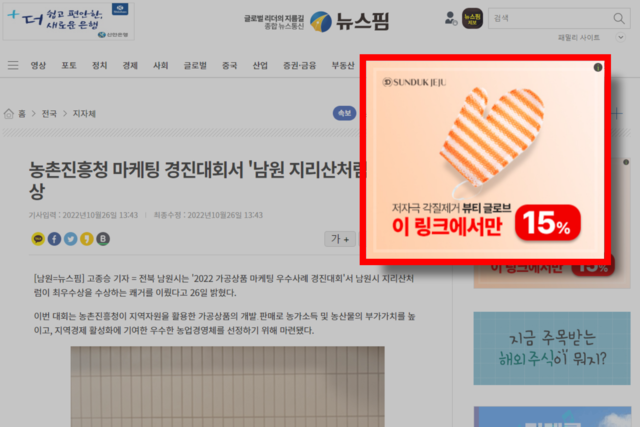This screenshot has width=640, height=427.
Task: Click ad info icon on sidebar ad
Action: [626, 162]
